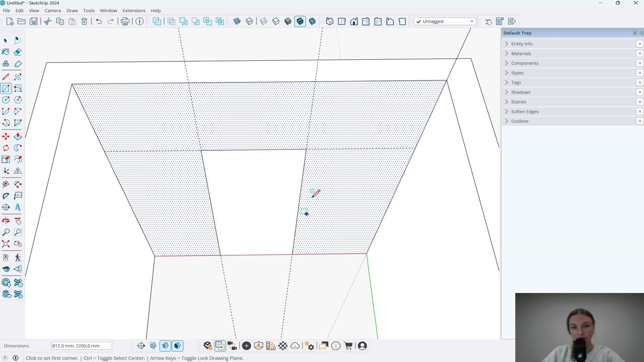Image resolution: width=644 pixels, height=362 pixels.
Task: Toggle X-Ray face style
Action: pyautogui.click(x=237, y=21)
